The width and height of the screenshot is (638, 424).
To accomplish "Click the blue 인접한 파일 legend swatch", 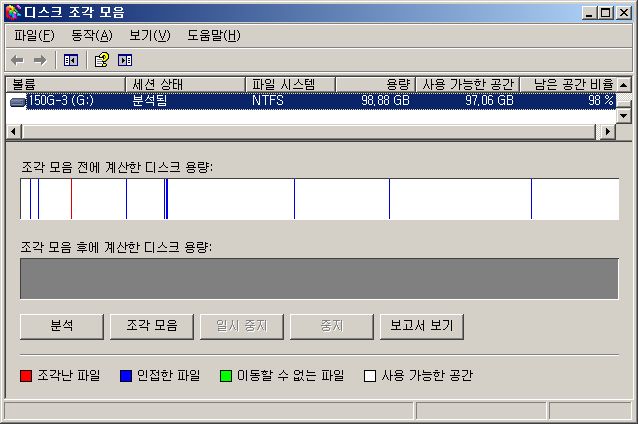I will click(126, 376).
